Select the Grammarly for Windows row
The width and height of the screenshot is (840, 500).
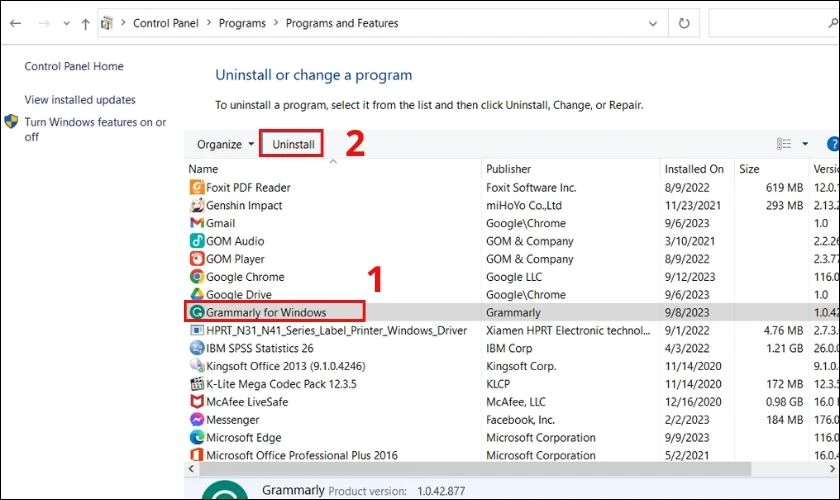coord(512,312)
